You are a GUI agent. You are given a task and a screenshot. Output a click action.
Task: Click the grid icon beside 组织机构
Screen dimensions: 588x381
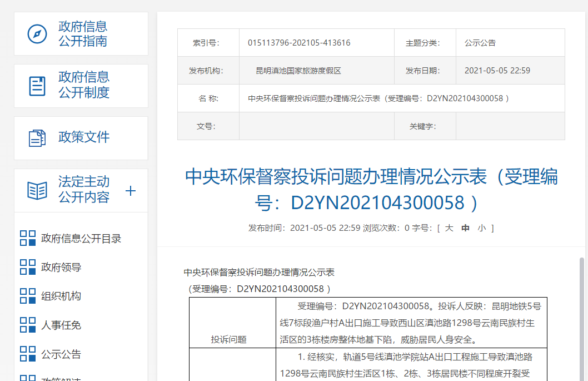[28, 296]
